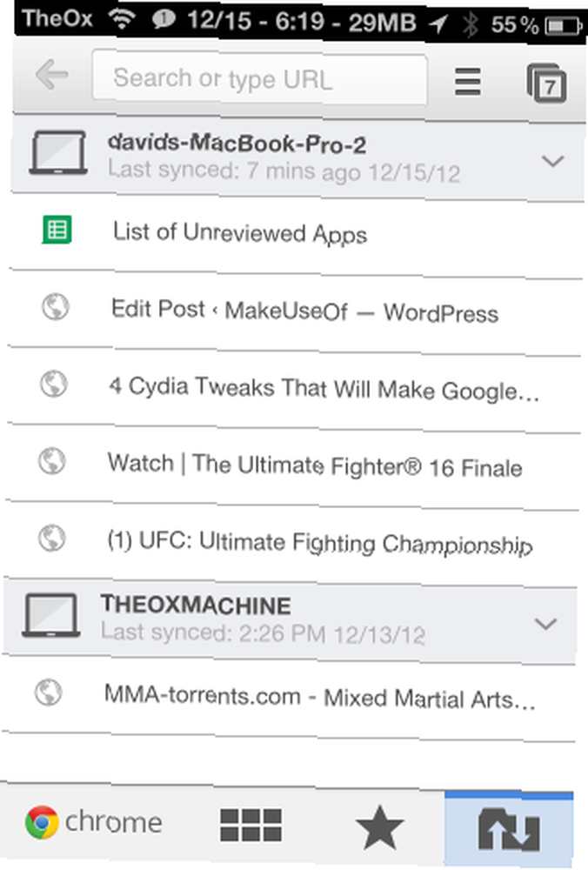The width and height of the screenshot is (588, 870).
Task: Tap the back arrow in toolbar
Action: pos(51,74)
